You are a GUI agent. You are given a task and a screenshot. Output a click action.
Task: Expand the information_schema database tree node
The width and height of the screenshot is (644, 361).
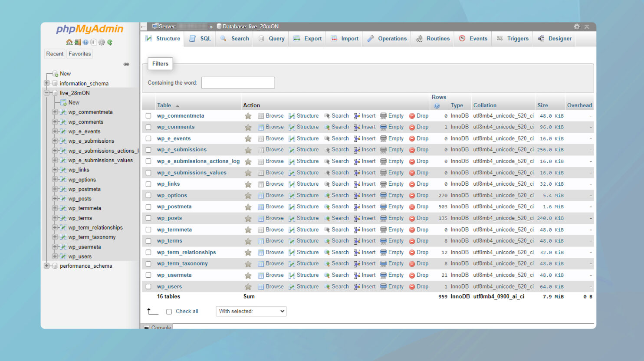(46, 83)
